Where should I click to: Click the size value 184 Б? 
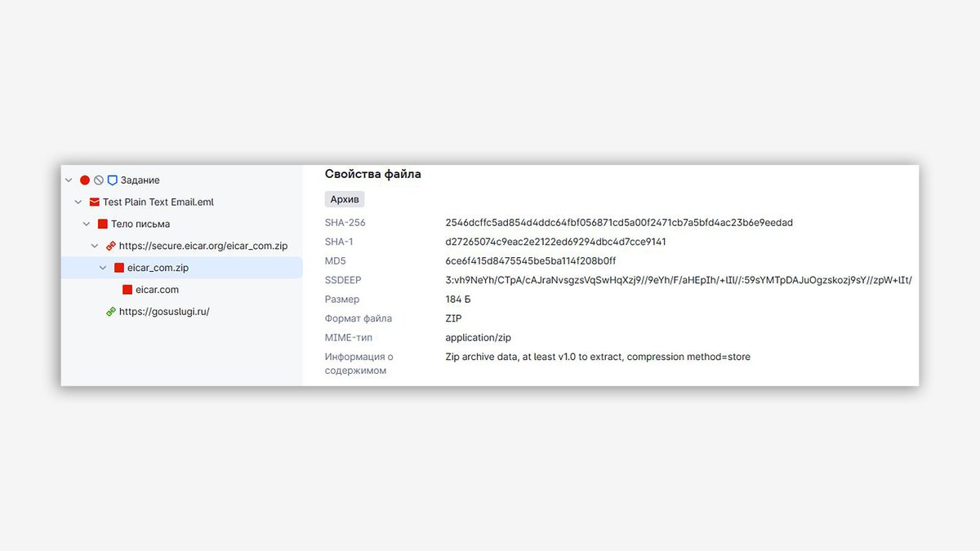458,300
